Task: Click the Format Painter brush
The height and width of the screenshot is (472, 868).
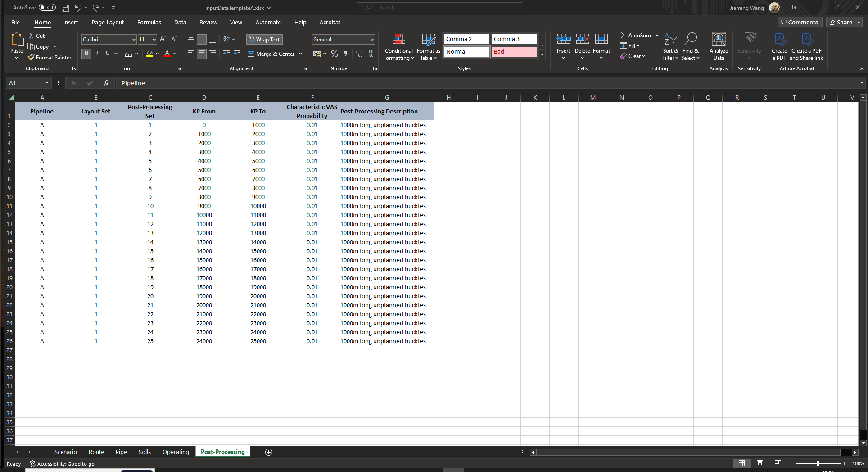Action: coord(31,58)
